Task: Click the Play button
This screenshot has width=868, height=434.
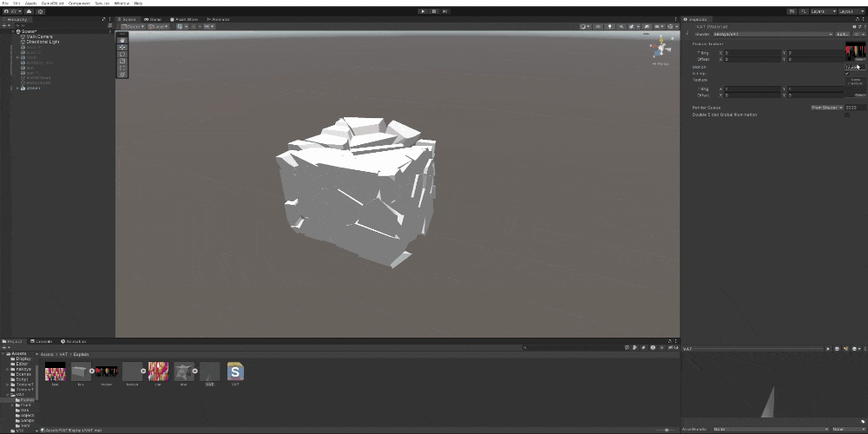Action: 424,11
